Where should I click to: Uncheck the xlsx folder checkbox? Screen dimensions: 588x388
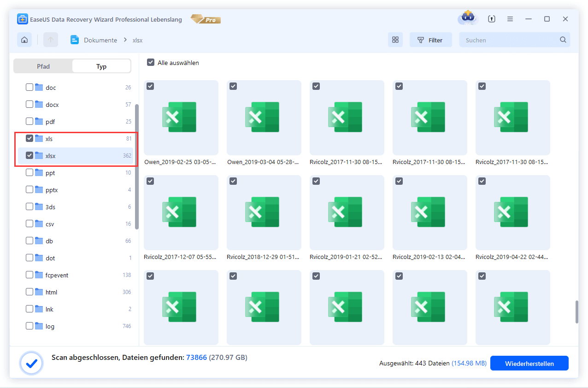[29, 155]
